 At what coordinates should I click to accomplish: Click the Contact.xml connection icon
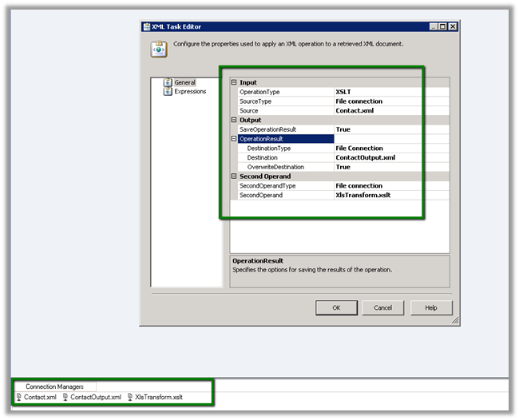click(x=19, y=397)
